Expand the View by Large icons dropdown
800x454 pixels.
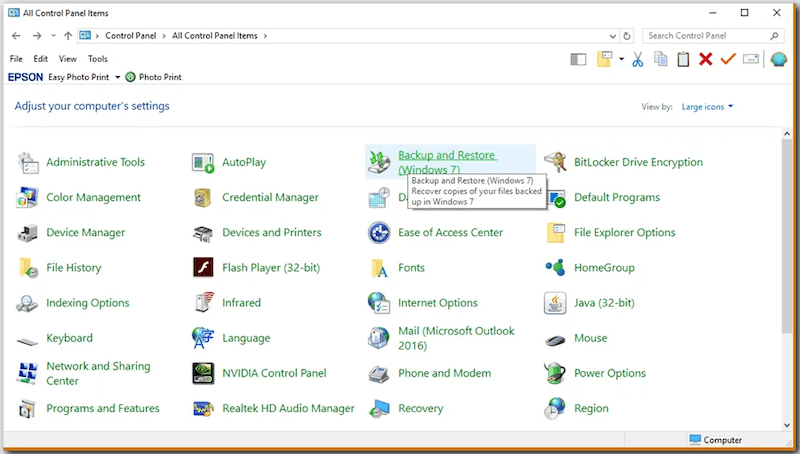point(707,107)
